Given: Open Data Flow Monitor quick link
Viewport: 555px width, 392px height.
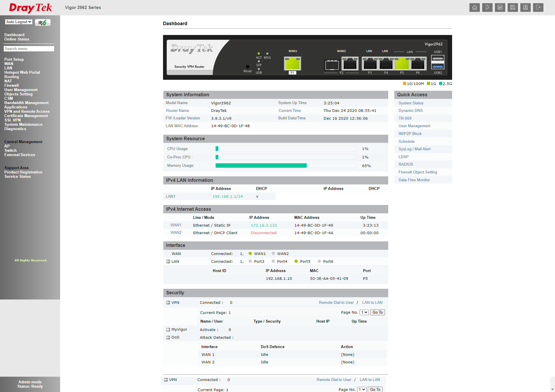Looking at the screenshot, I should click(414, 180).
